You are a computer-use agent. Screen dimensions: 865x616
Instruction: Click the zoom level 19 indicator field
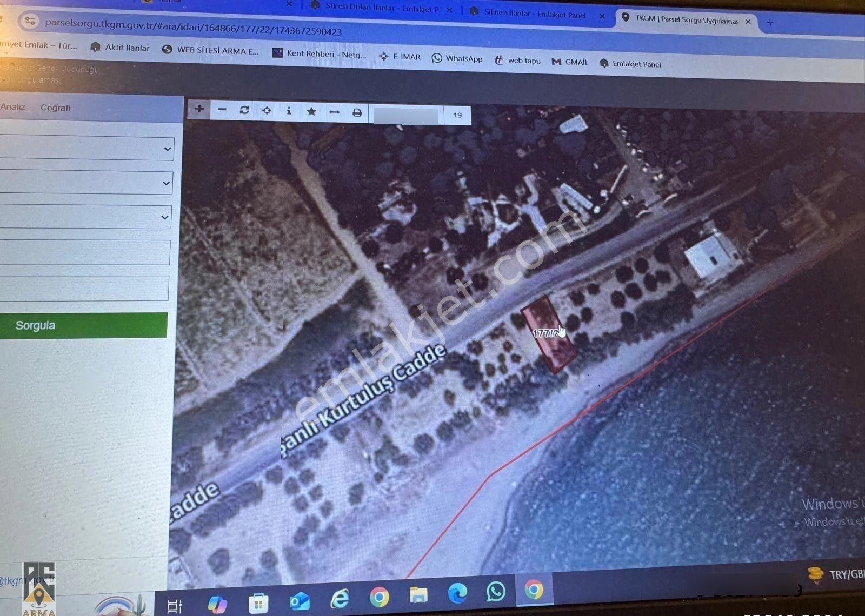point(457,115)
